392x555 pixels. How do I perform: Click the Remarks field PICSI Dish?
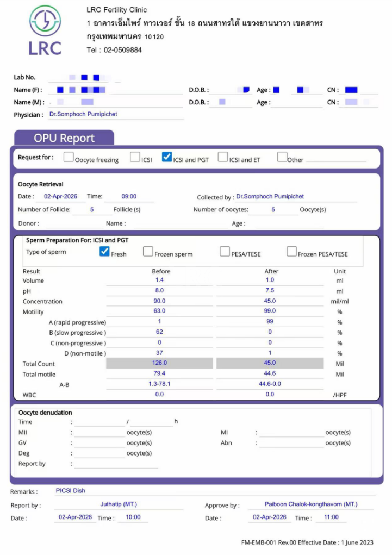[x=215, y=491]
